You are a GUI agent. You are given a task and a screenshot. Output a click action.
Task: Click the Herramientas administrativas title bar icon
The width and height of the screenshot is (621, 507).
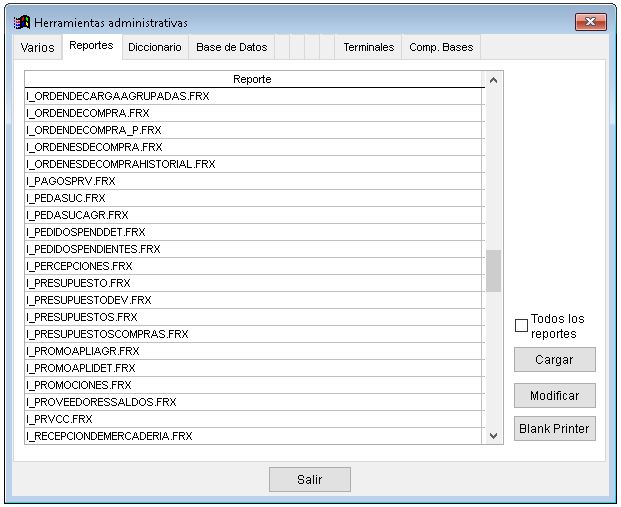click(21, 22)
